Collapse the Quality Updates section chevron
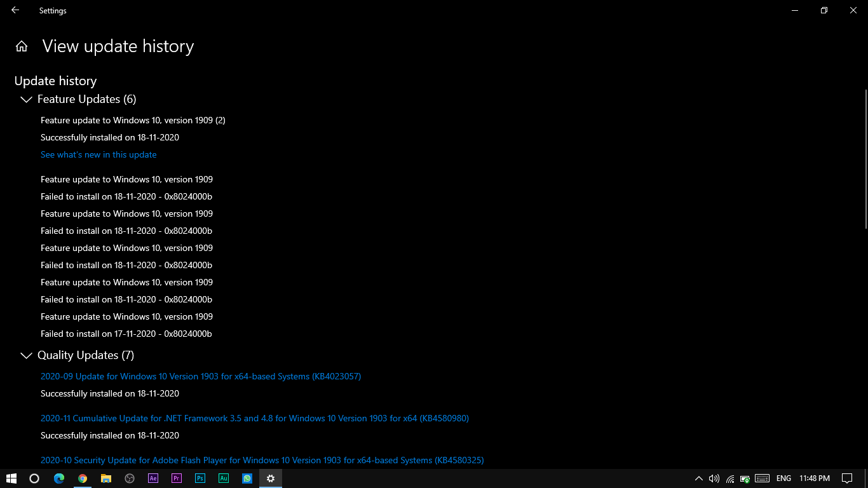Screen dimensions: 868x488 coord(26,355)
